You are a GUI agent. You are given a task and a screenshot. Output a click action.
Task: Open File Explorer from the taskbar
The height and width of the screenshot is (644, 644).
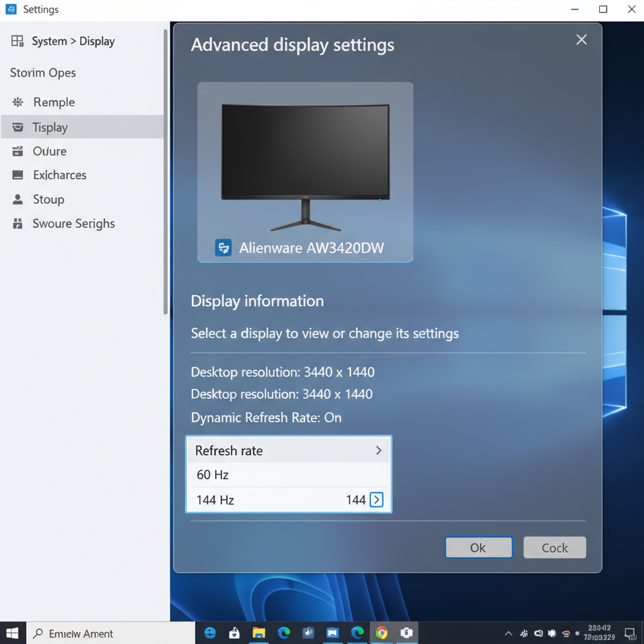258,633
